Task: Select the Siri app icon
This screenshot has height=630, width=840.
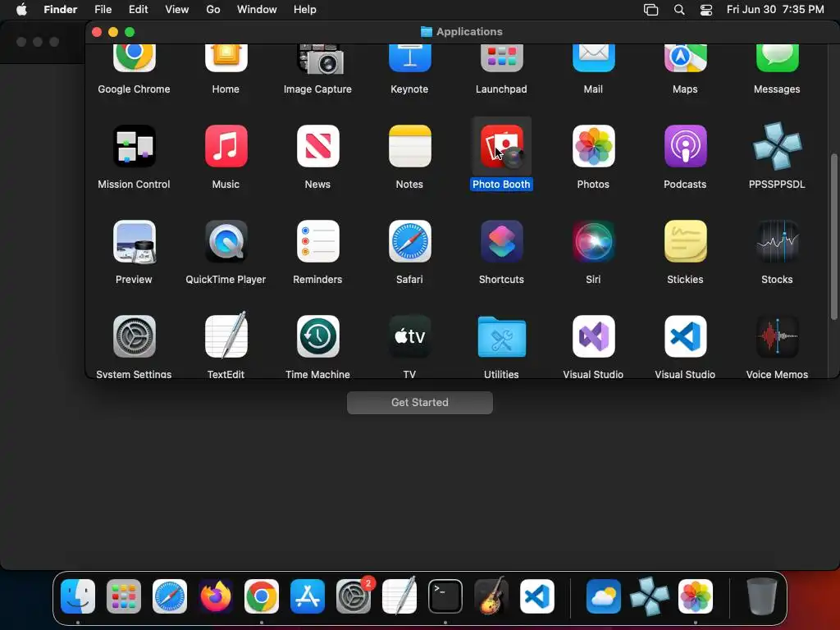Action: pyautogui.click(x=594, y=242)
